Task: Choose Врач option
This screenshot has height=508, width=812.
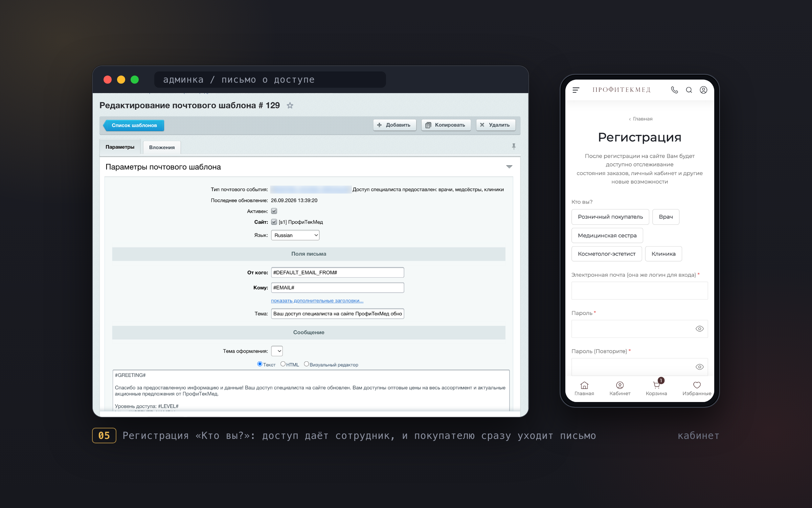Action: point(666,217)
